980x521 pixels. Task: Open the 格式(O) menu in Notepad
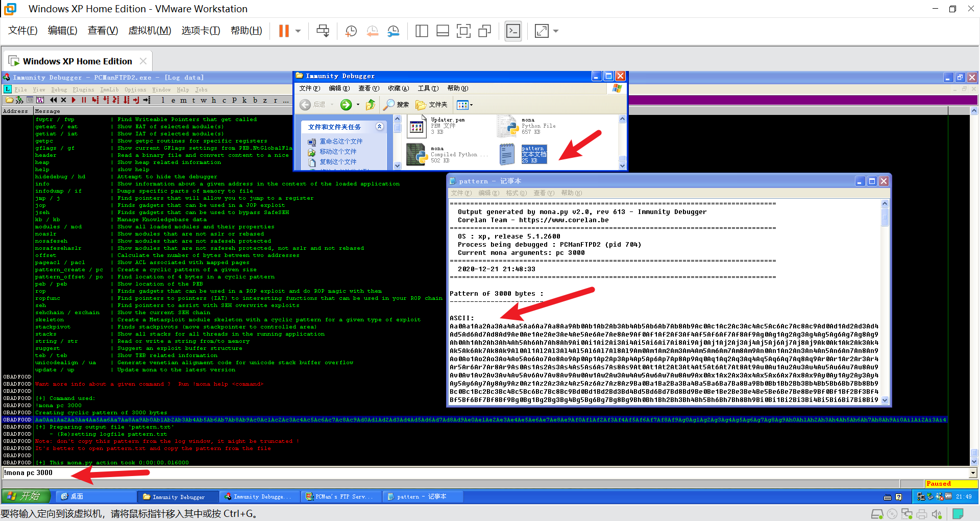(x=516, y=193)
